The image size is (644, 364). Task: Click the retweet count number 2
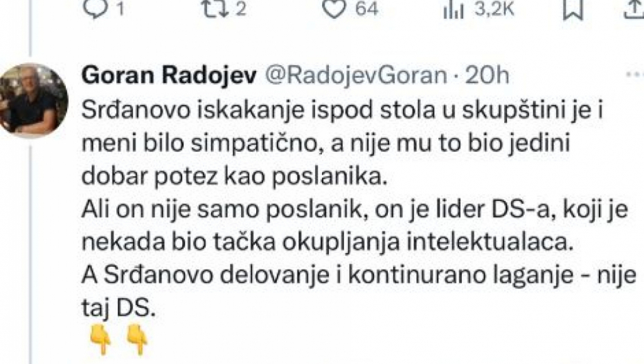point(241,9)
